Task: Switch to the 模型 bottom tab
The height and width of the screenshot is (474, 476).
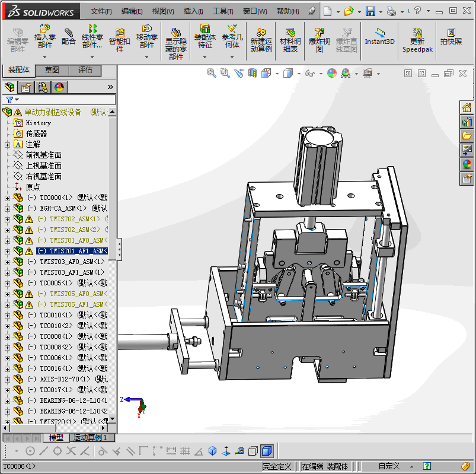Action: point(56,438)
